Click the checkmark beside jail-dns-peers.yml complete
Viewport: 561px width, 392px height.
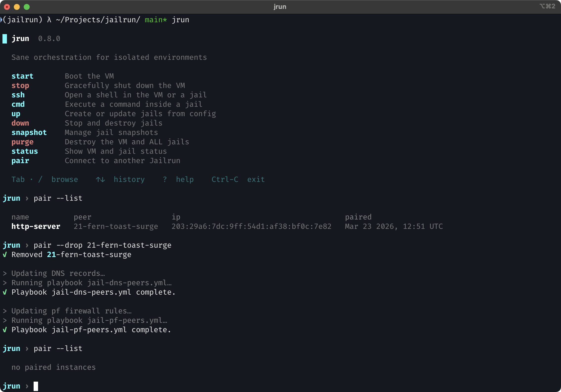coord(5,292)
